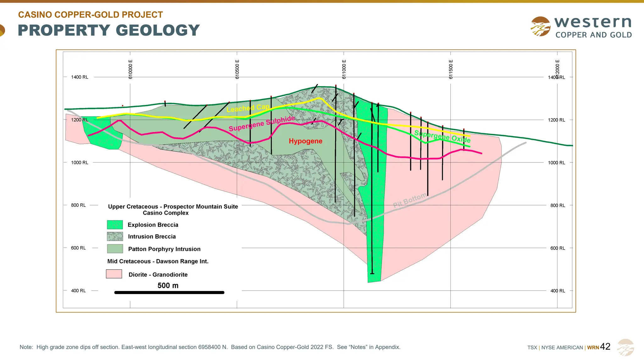The width and height of the screenshot is (644, 362).
Task: Click the footnote about high grade zone
Action: [210, 347]
